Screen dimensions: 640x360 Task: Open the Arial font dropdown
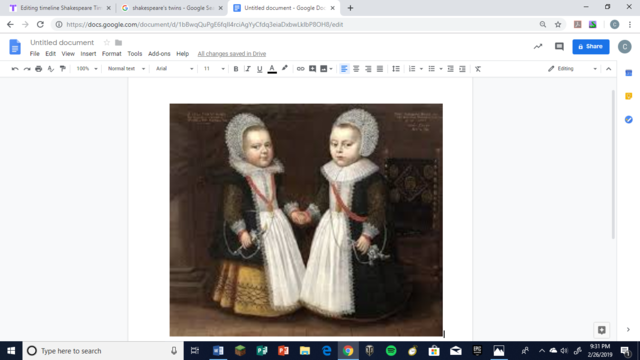coord(174,69)
